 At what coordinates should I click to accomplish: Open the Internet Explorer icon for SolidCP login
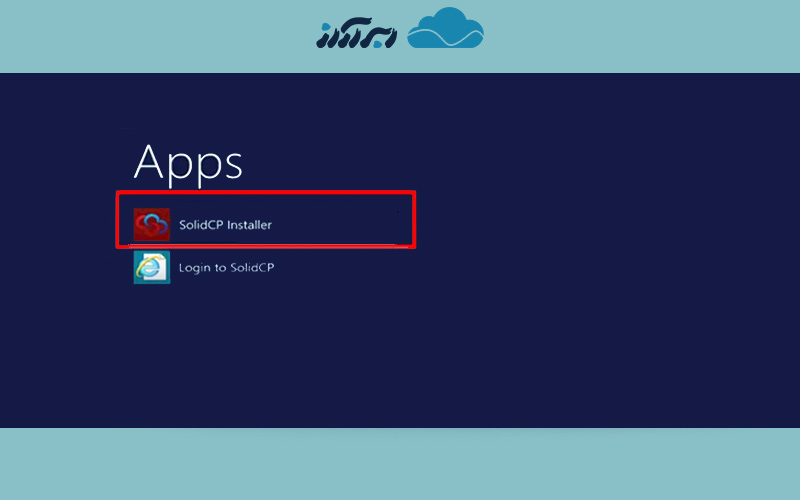click(151, 267)
